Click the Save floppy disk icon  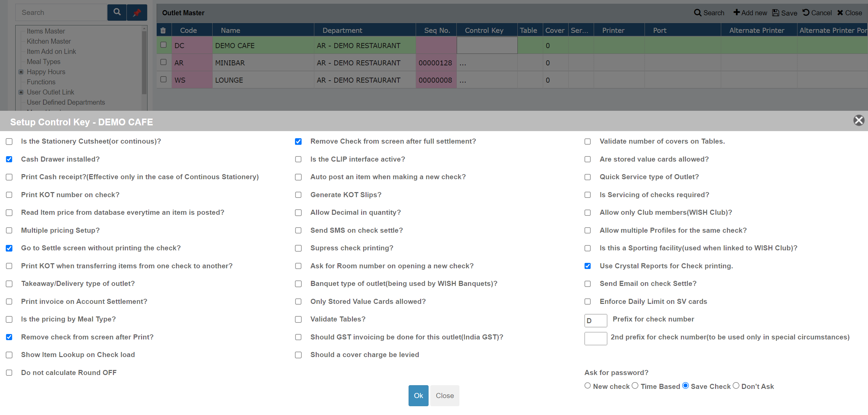point(775,13)
